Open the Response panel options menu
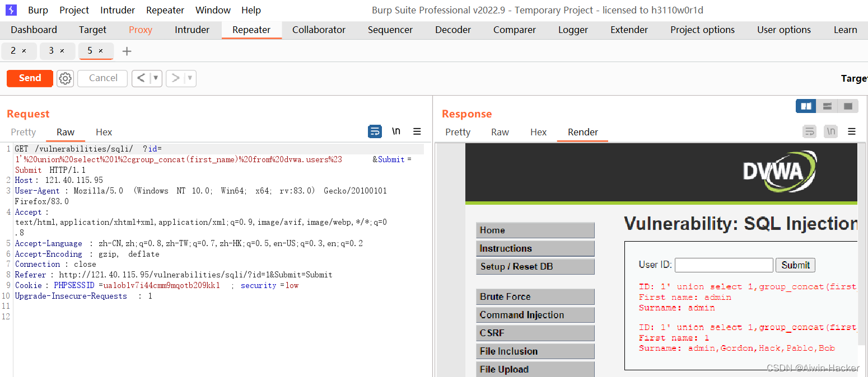The height and width of the screenshot is (377, 868). coord(852,131)
